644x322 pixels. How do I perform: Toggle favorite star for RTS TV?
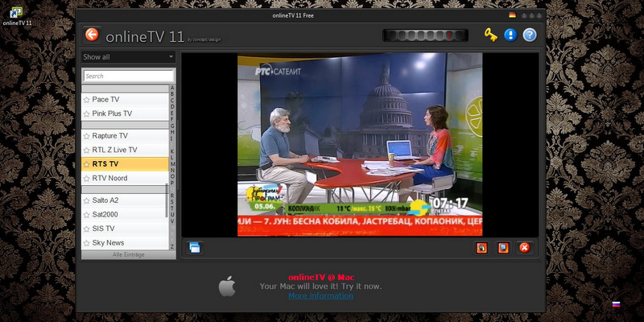(86, 164)
